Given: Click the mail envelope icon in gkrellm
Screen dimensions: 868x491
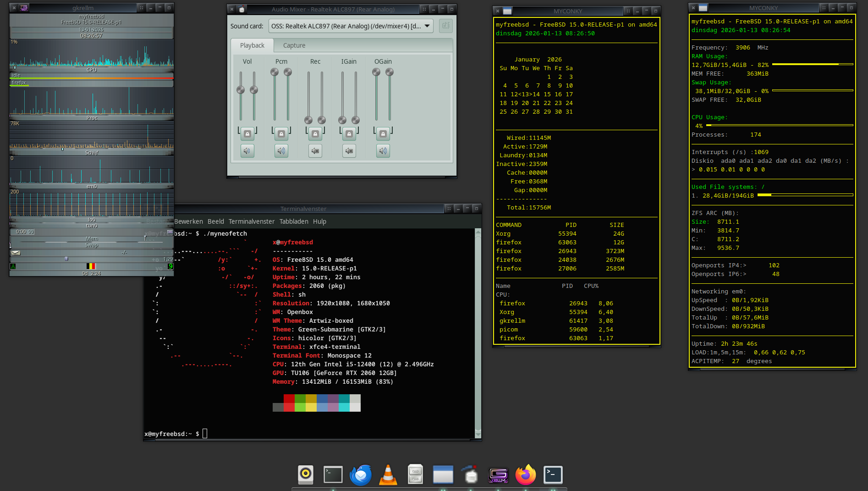Looking at the screenshot, I should tap(16, 253).
